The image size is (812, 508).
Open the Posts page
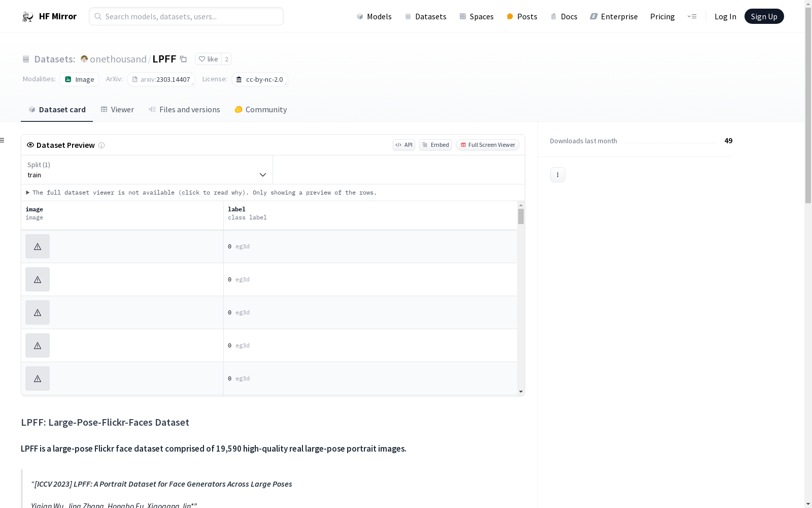click(x=522, y=16)
